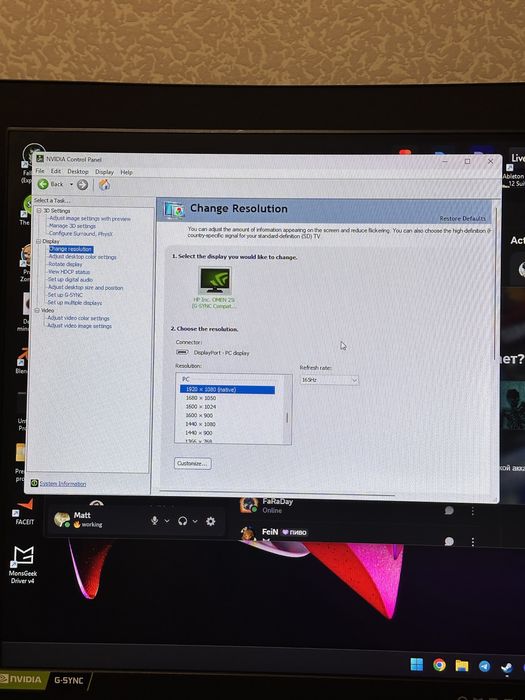Collapse the 3D Settings tree node

(39, 210)
